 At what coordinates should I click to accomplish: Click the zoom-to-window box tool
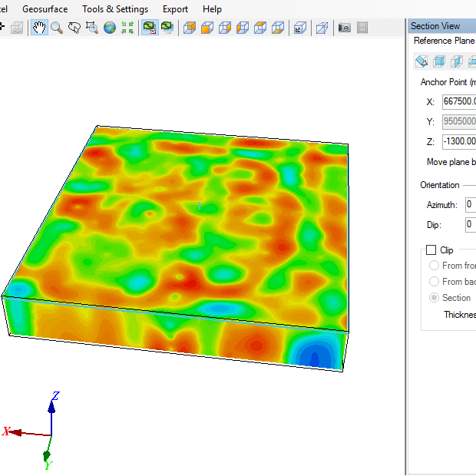[x=92, y=28]
